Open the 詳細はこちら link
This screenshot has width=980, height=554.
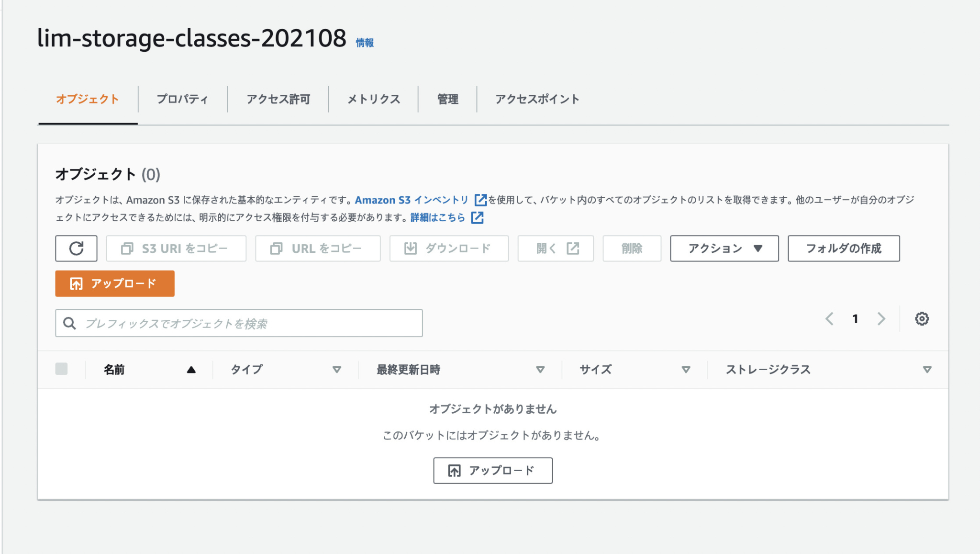[436, 218]
